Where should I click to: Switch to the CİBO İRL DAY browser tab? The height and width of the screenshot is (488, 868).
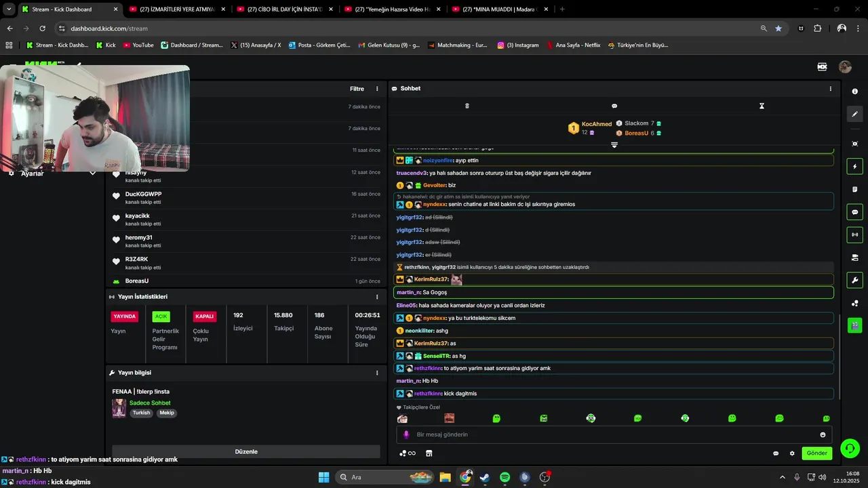(285, 9)
